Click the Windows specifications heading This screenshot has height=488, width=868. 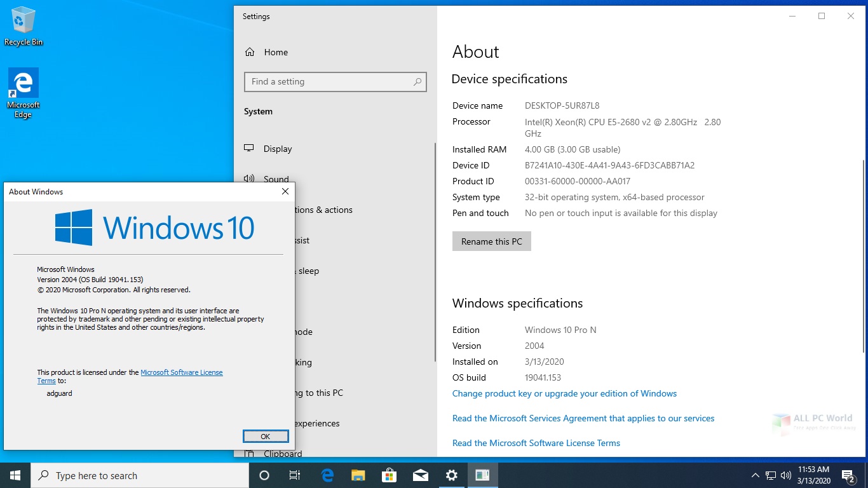pyautogui.click(x=517, y=303)
